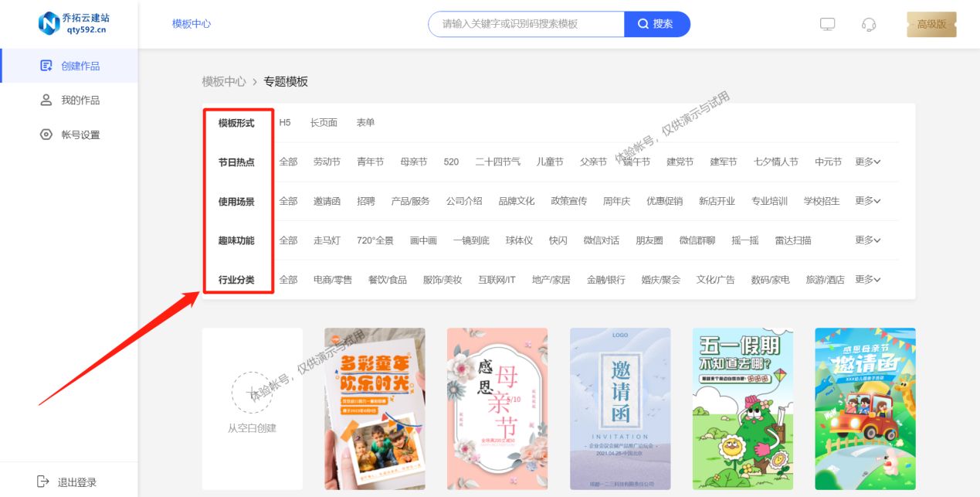980x497 pixels.
Task: Click the 高级版 upgrade badge
Action: click(931, 24)
